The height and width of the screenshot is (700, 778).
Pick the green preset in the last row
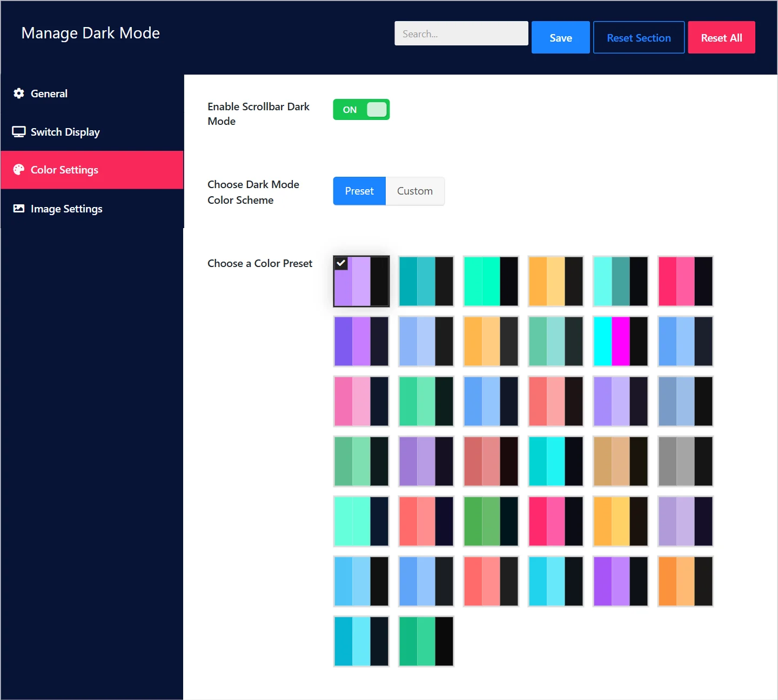click(x=426, y=641)
